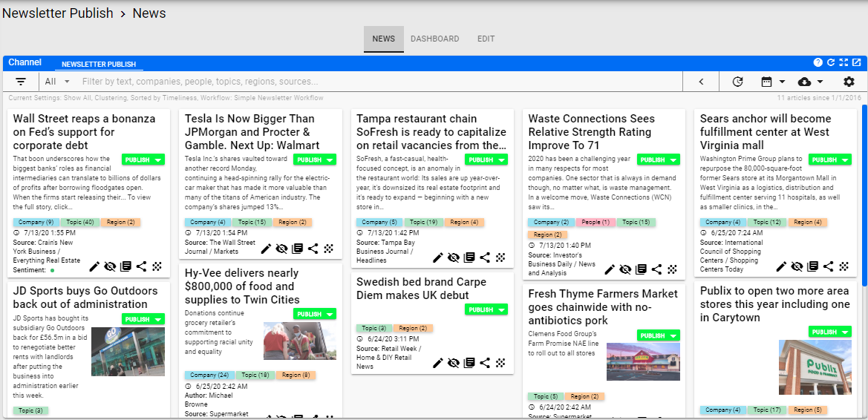
Task: Open the Hy-Vee delivery photo thumbnail
Action: coord(299,341)
